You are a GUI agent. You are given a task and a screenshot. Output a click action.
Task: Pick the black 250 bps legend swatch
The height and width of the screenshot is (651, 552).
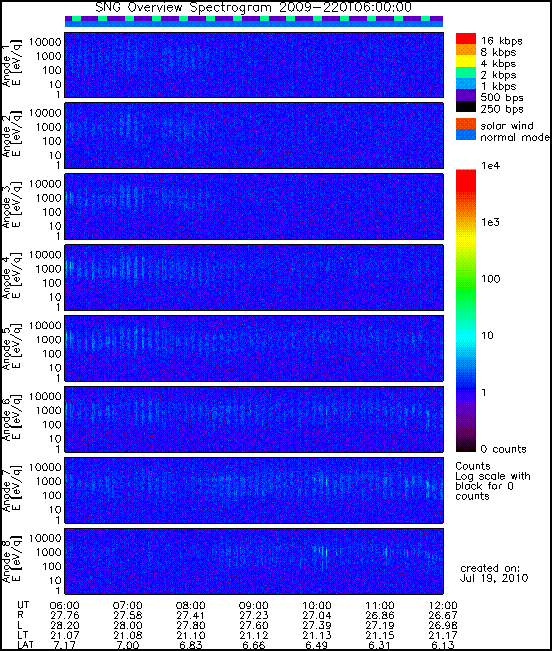coord(466,106)
